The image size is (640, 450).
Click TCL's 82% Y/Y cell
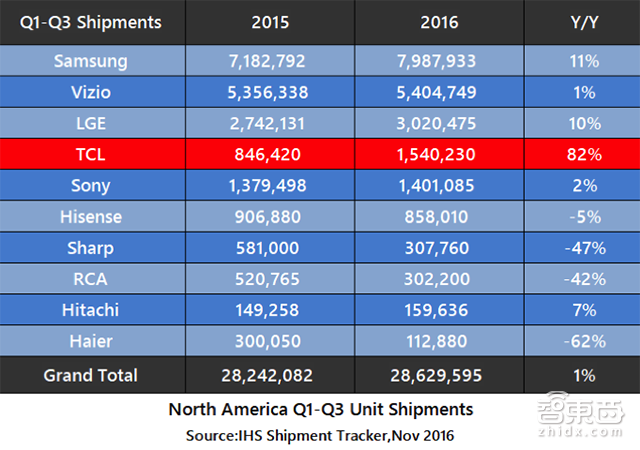(586, 155)
